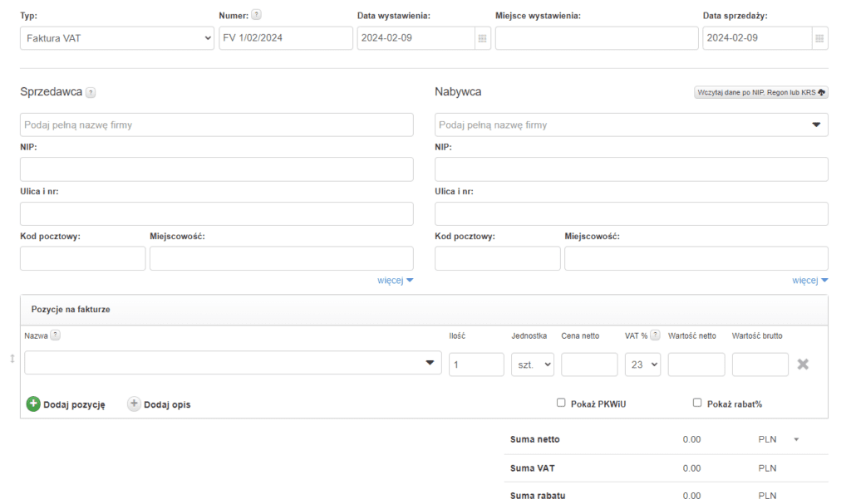Click help icon beside Sprzedawca heading
Viewport: 851px width, 504px height.
tap(91, 93)
